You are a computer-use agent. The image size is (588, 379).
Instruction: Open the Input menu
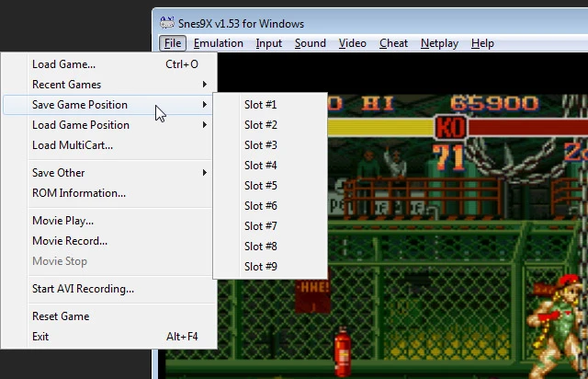click(269, 43)
